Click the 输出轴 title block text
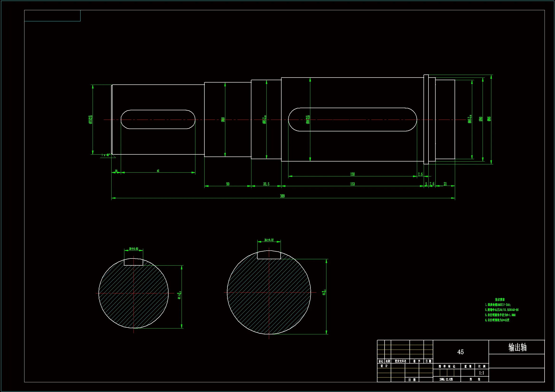The image size is (555, 392). coord(517,347)
